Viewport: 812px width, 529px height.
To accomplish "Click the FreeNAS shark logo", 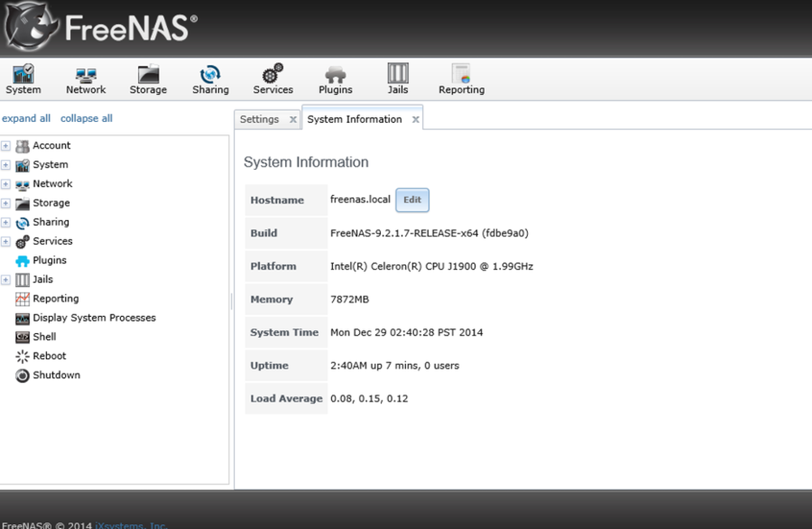I will coord(30,26).
